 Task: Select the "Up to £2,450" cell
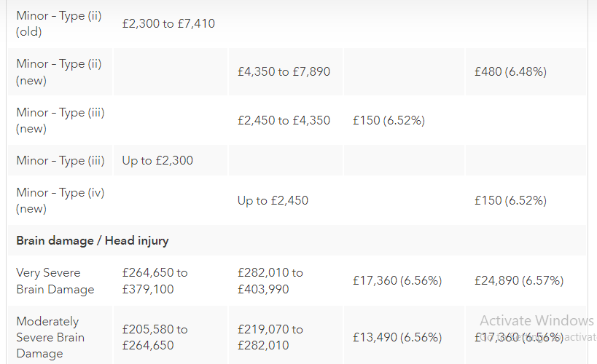(x=273, y=200)
